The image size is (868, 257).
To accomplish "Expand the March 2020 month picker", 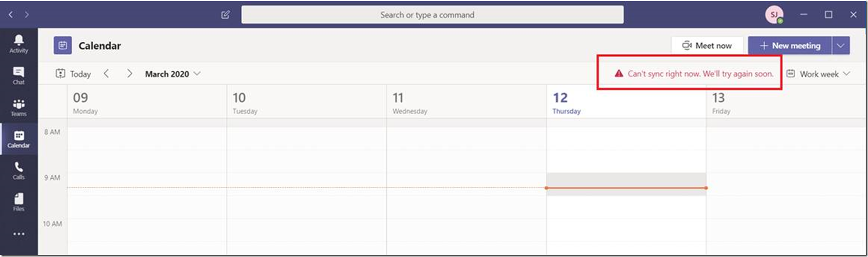I will coord(173,74).
